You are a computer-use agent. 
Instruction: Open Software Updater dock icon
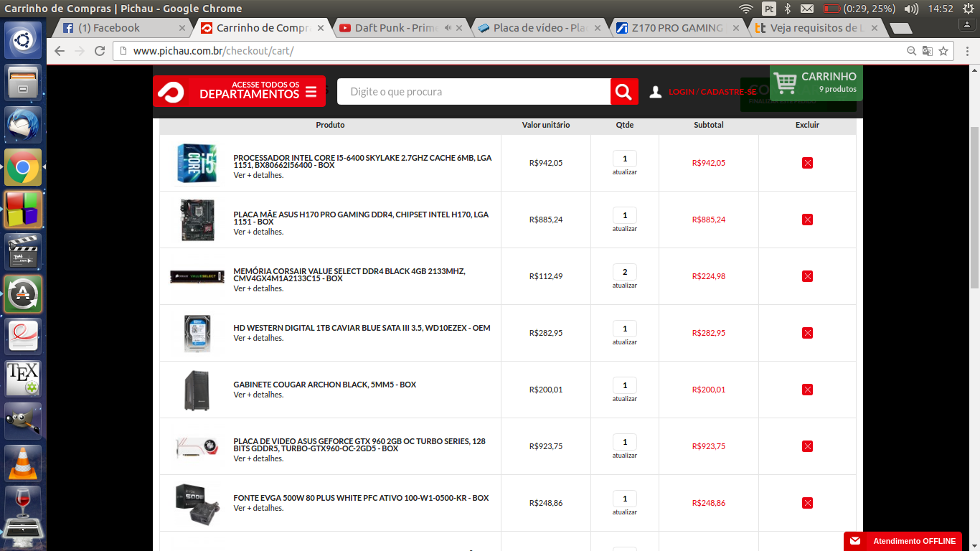coord(23,294)
